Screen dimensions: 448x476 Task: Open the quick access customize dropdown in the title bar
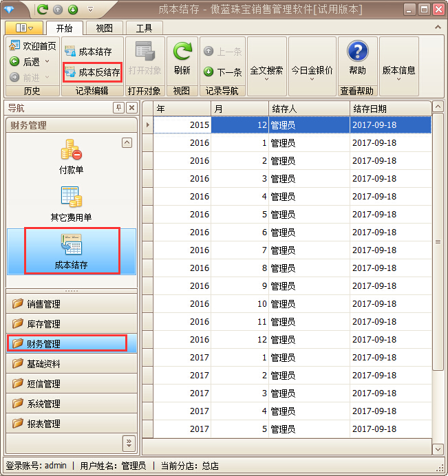[x=91, y=10]
